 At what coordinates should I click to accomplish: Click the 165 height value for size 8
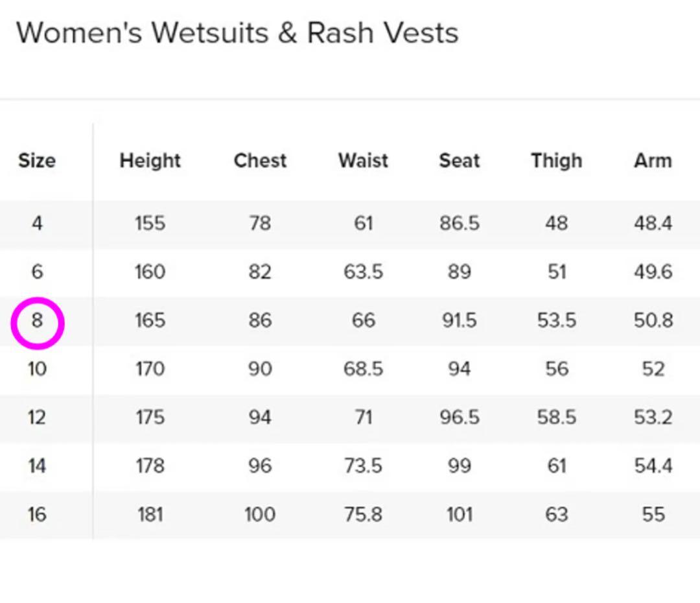(150, 321)
